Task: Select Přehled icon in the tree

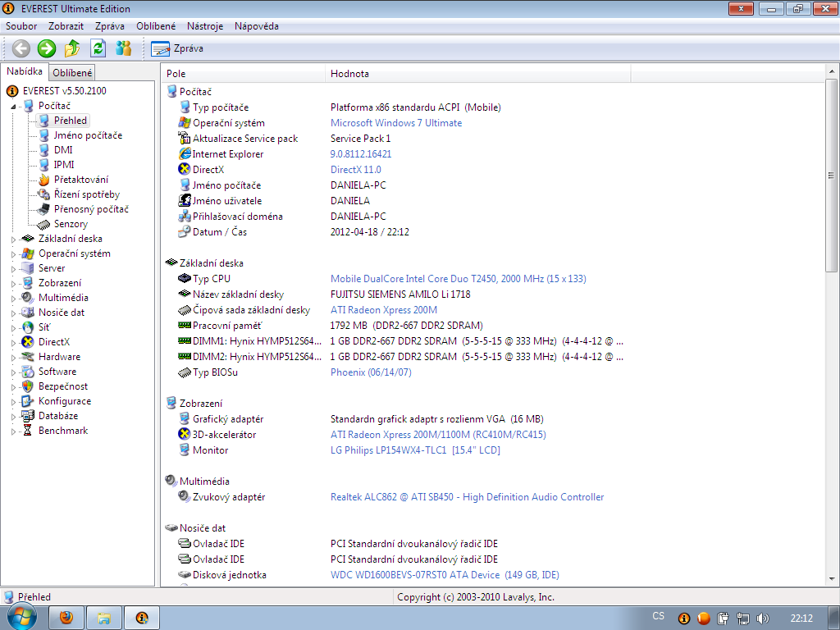Action: (44, 121)
